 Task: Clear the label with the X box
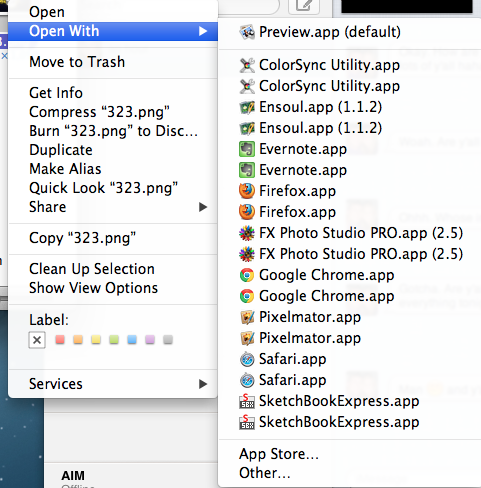pyautogui.click(x=37, y=340)
